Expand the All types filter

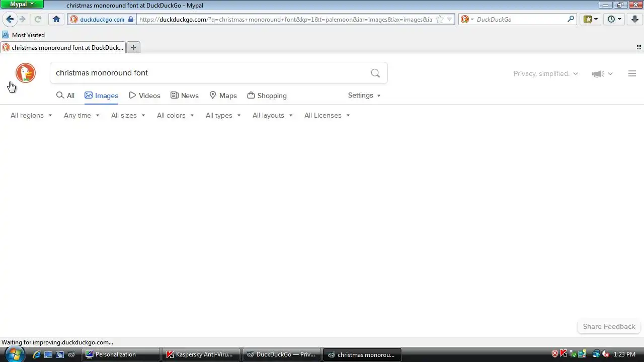click(223, 115)
